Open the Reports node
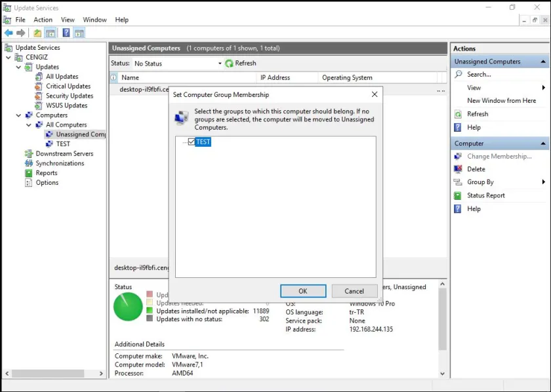 [46, 173]
